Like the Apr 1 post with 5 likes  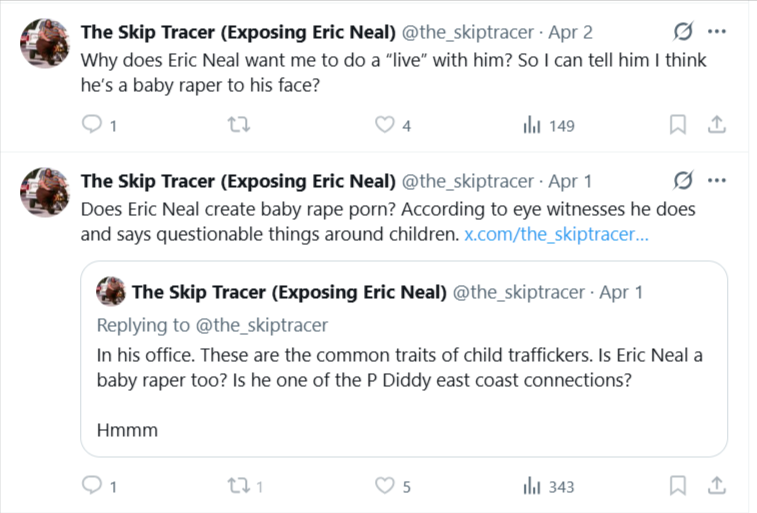pyautogui.click(x=385, y=486)
